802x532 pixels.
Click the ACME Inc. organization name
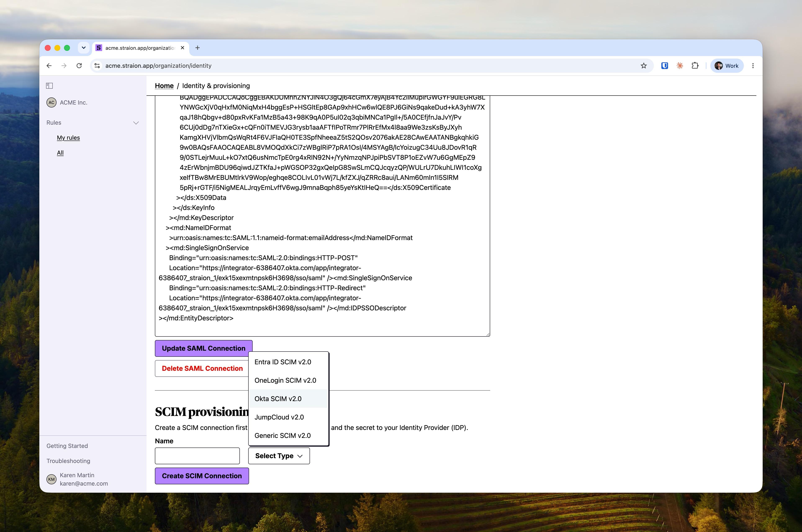[74, 102]
